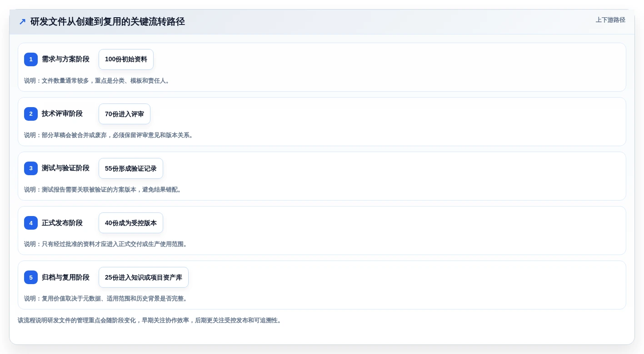
Task: Click the note about 避免结果错配
Action: point(104,190)
